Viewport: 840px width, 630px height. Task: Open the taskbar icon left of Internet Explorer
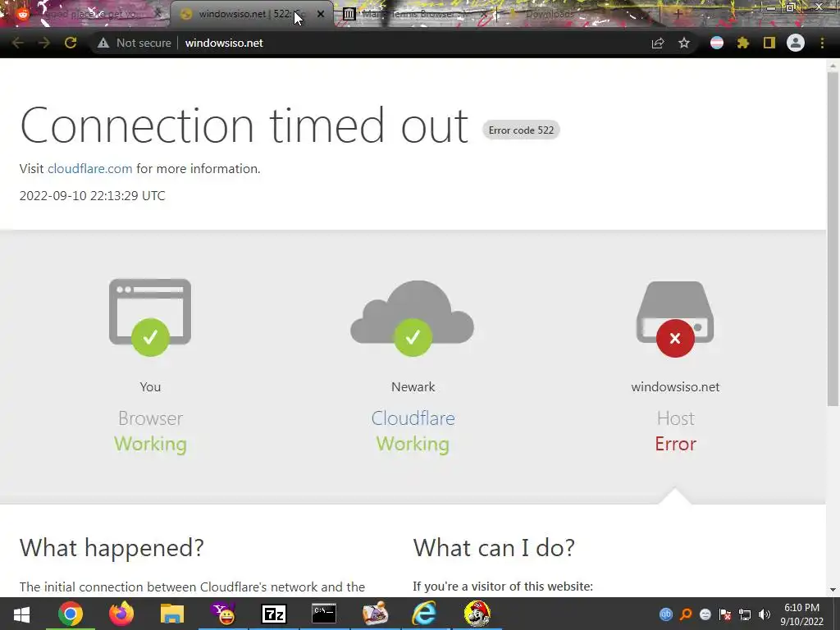click(x=375, y=614)
